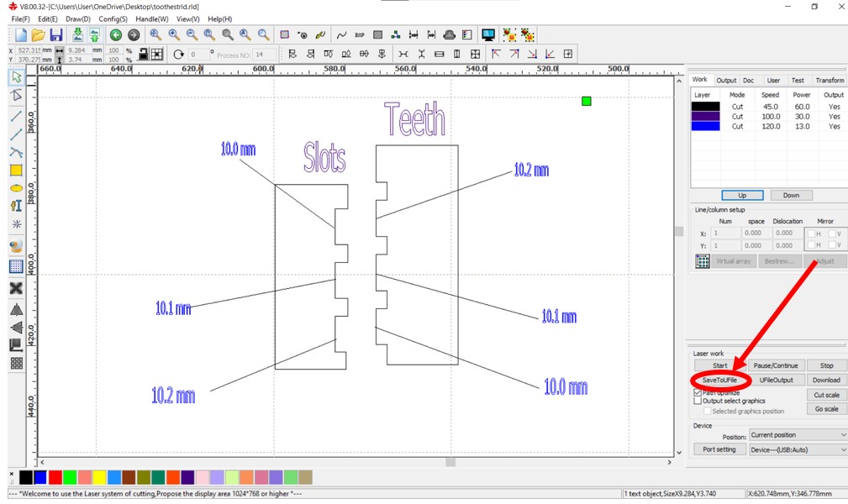The width and height of the screenshot is (848, 504).
Task: Click the SaveToUFile button
Action: tap(719, 381)
